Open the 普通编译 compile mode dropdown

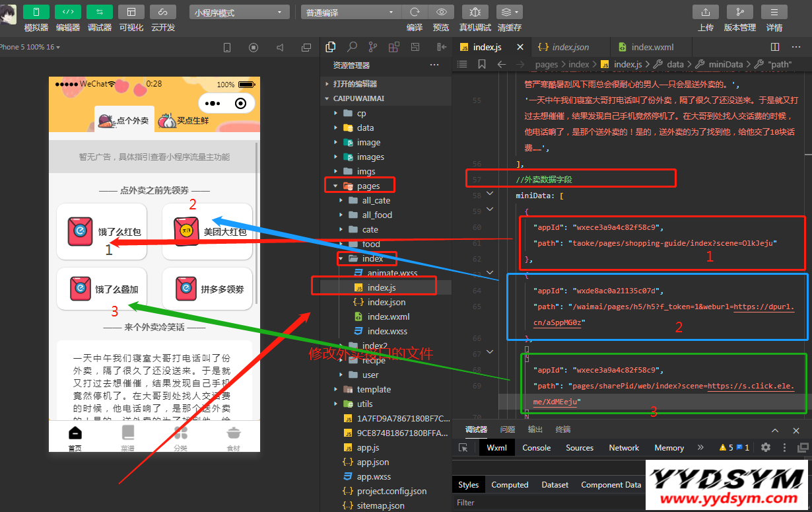click(x=350, y=13)
